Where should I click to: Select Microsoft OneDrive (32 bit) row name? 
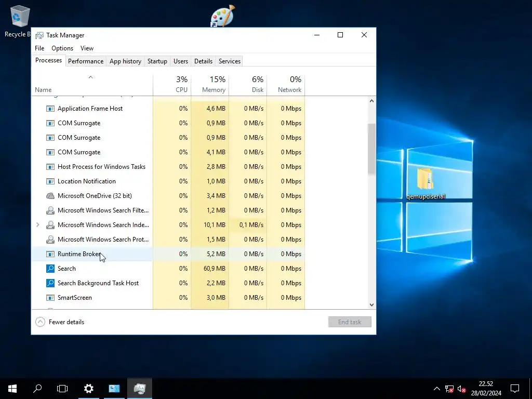click(x=95, y=196)
